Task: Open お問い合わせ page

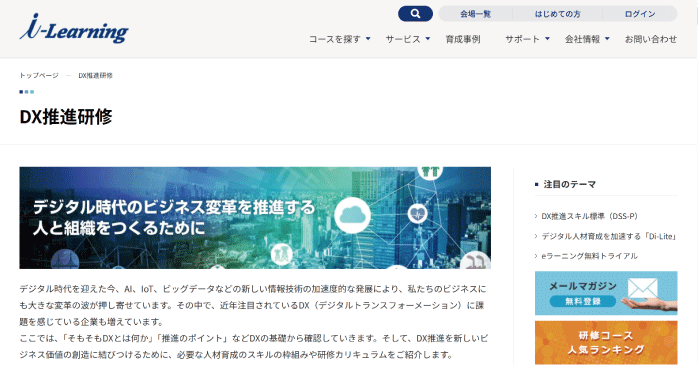Action: click(651, 39)
